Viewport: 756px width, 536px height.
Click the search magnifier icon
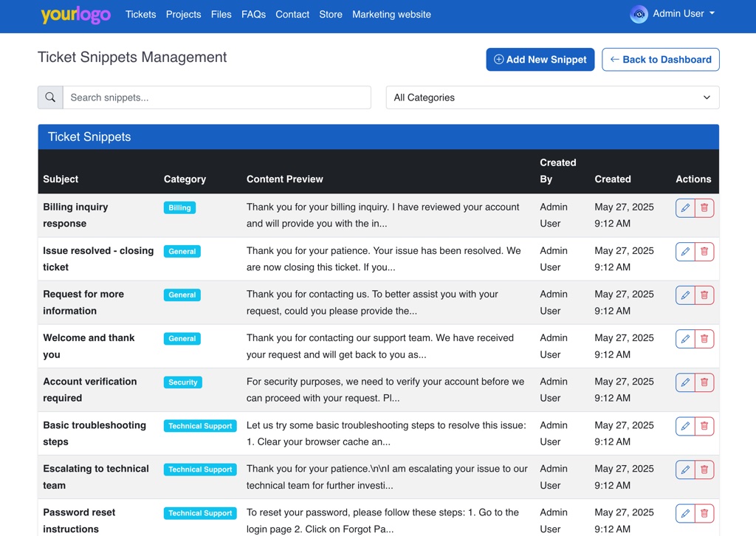[50, 97]
